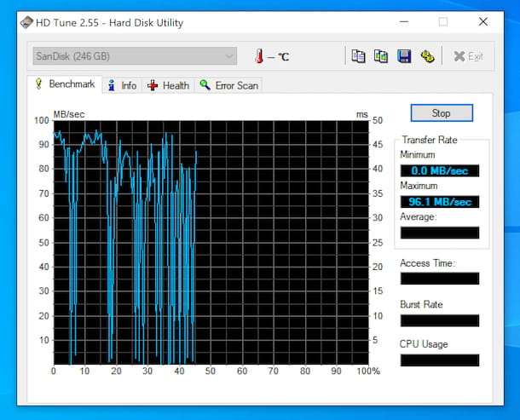The width and height of the screenshot is (520, 420).
Task: Click the copy text to clipboard icon
Action: point(359,56)
